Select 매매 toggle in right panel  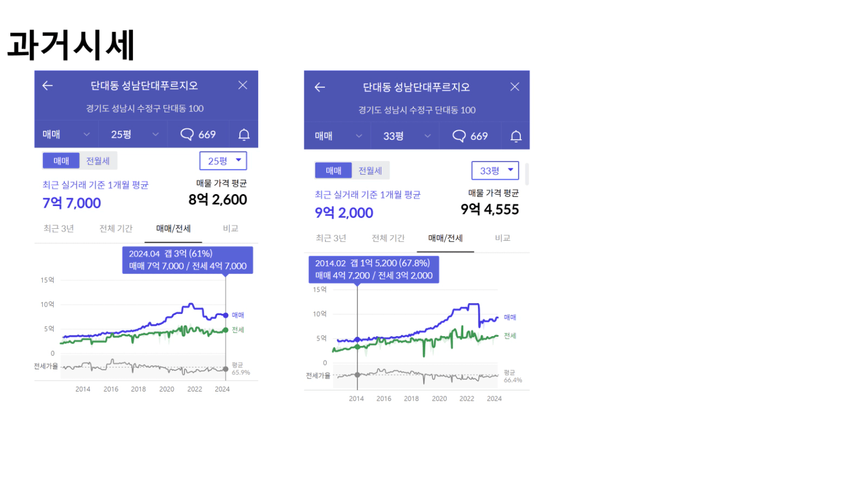pyautogui.click(x=333, y=171)
